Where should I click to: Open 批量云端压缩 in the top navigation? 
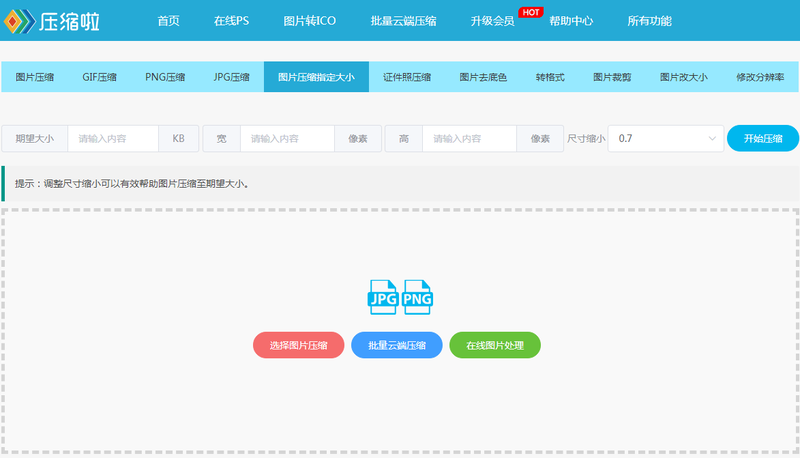click(403, 21)
